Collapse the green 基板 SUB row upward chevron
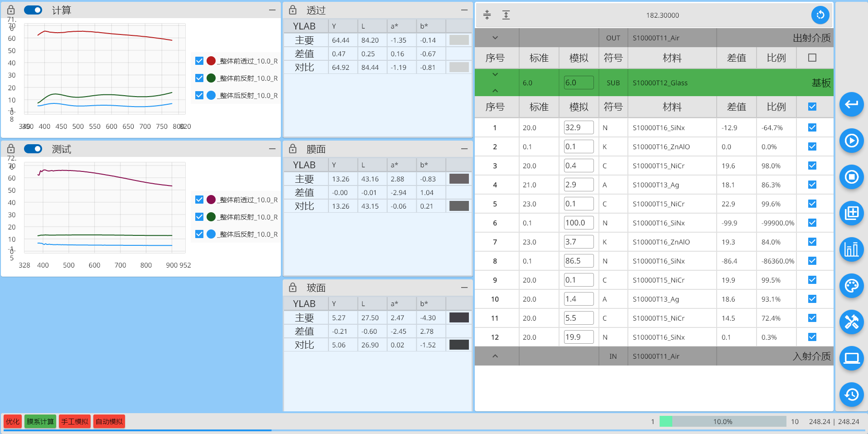Screen dimensions: 868x434 tap(496, 90)
